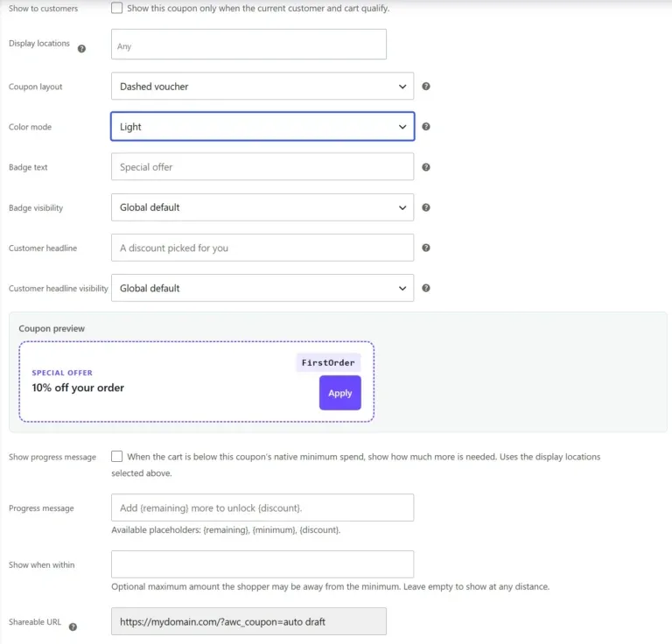Open the Coupon layout dropdown

point(262,86)
